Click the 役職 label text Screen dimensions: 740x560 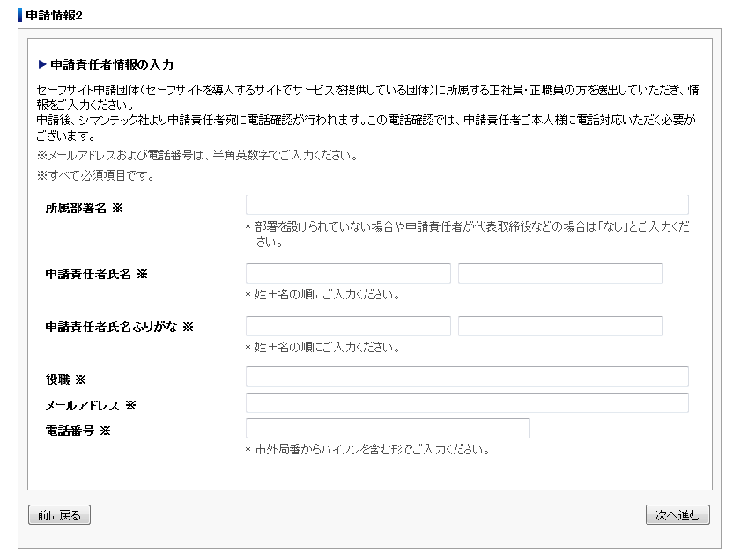click(57, 379)
